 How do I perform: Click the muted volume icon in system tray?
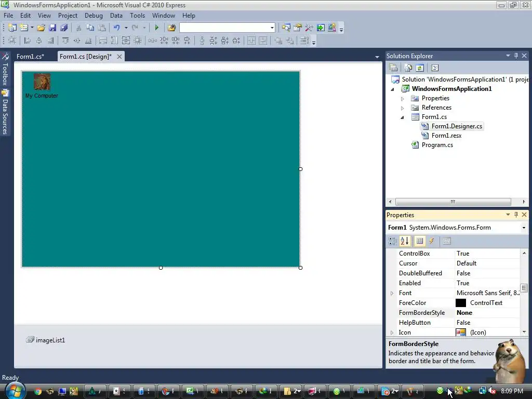492,391
